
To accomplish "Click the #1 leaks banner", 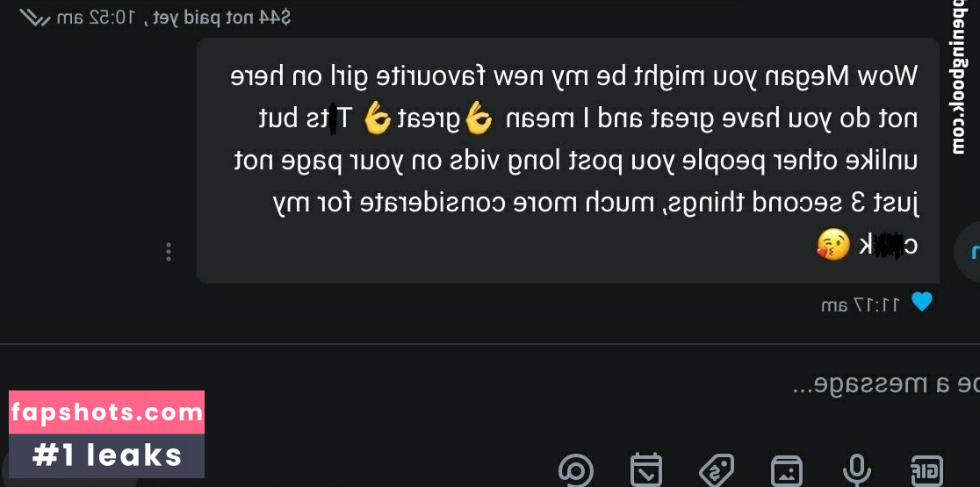I will pos(107,455).
